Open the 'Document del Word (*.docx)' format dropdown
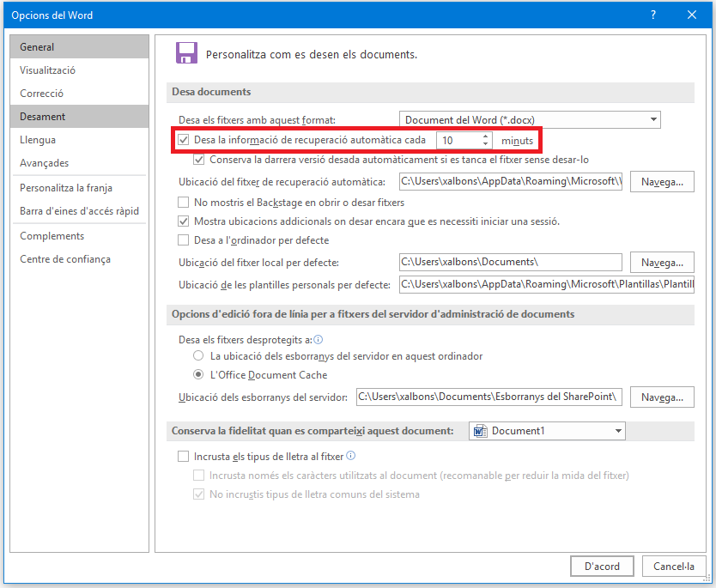Image resolution: width=716 pixels, height=588 pixels. click(x=530, y=120)
